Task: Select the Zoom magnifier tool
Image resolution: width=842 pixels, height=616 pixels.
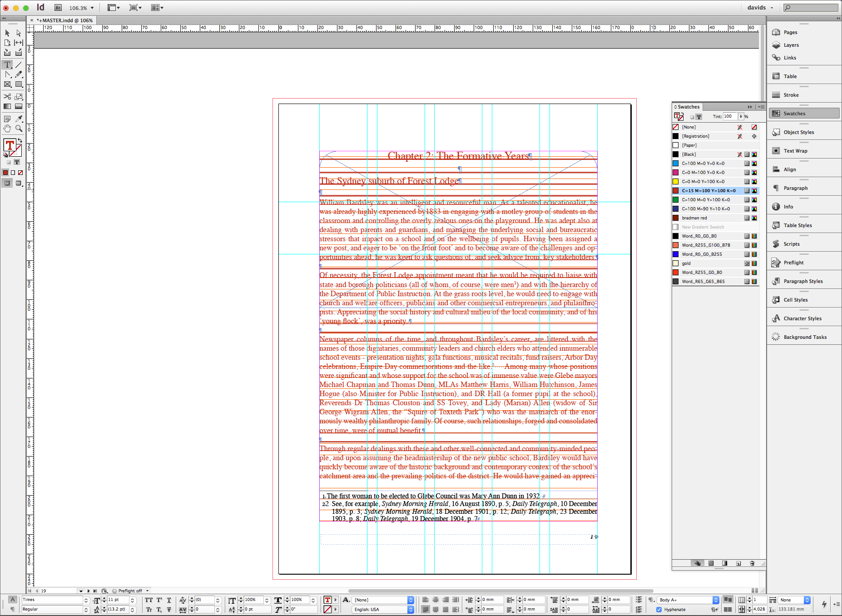Action: point(19,129)
